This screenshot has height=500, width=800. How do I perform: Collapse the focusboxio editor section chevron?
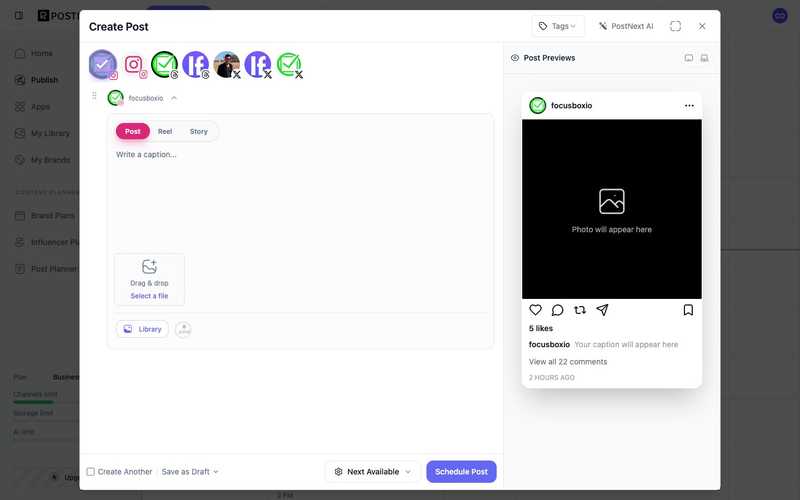174,98
